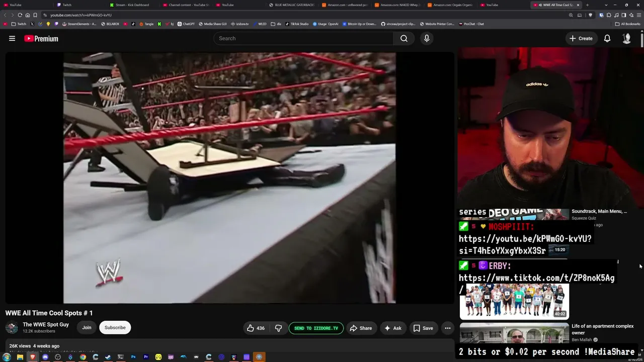Start voice search with the microphone

click(427, 38)
